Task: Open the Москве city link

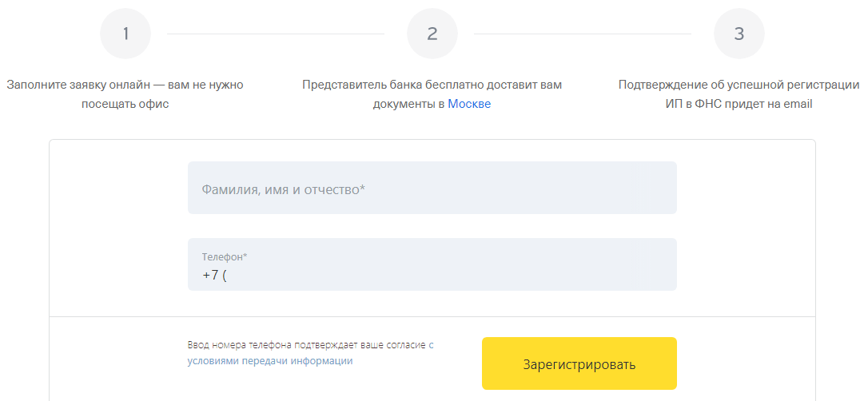Action: 469,104
